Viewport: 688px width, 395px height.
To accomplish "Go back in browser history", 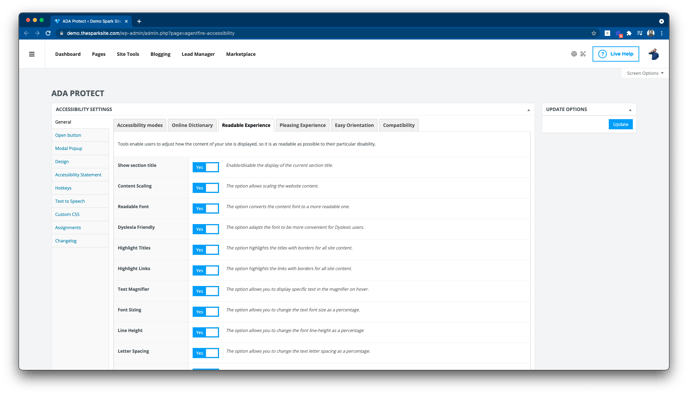I will point(27,33).
